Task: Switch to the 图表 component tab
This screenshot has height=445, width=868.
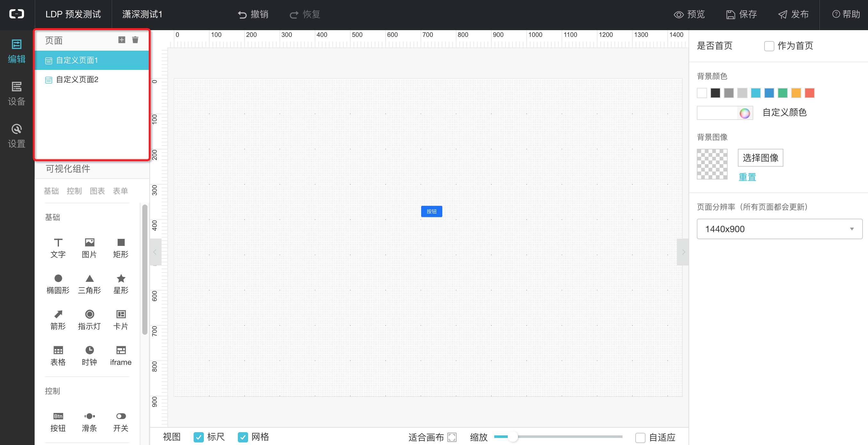Action: tap(97, 191)
